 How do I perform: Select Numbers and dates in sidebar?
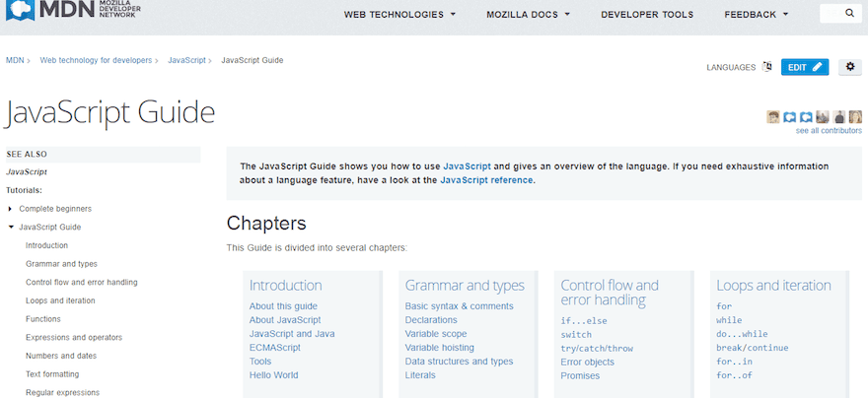point(61,356)
